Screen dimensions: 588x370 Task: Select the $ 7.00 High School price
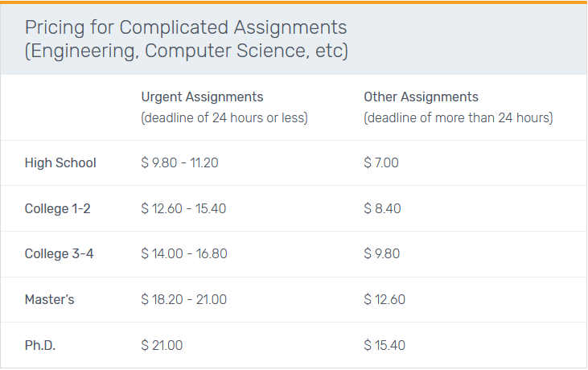point(381,162)
